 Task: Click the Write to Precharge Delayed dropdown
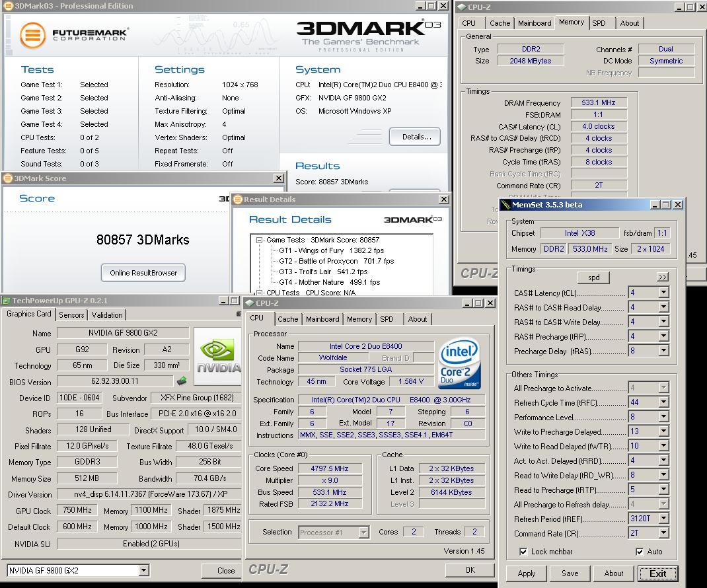[x=663, y=431]
